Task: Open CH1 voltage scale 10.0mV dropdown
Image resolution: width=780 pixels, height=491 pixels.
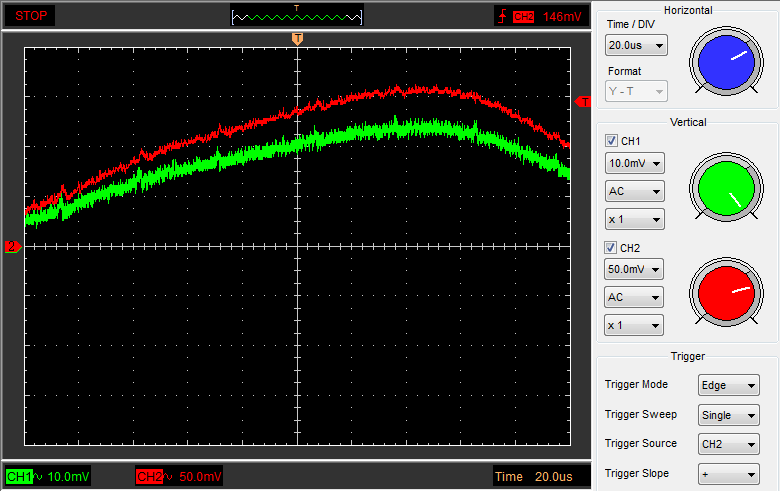Action: [634, 163]
